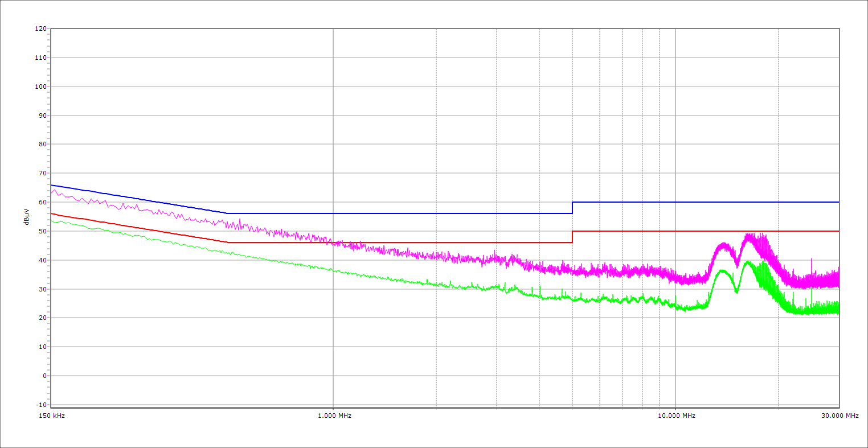868x448 pixels.
Task: Click the 1.000 MHz x-axis label
Action: (x=334, y=416)
